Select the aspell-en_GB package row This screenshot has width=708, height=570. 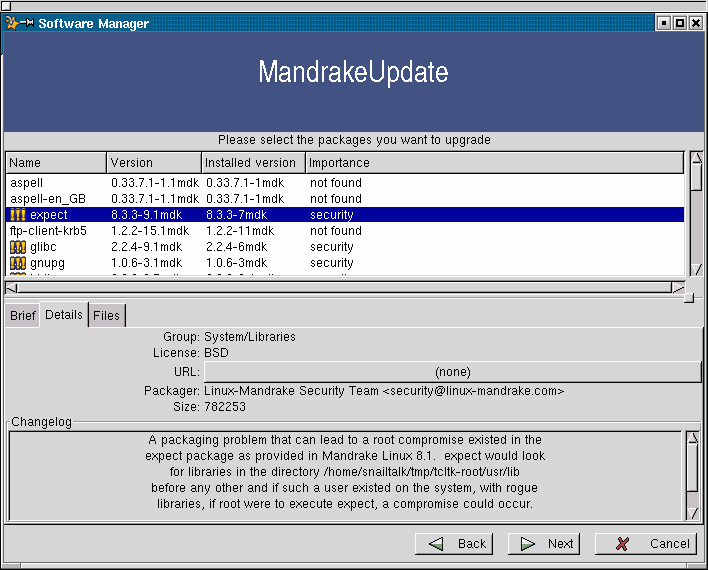(345, 199)
